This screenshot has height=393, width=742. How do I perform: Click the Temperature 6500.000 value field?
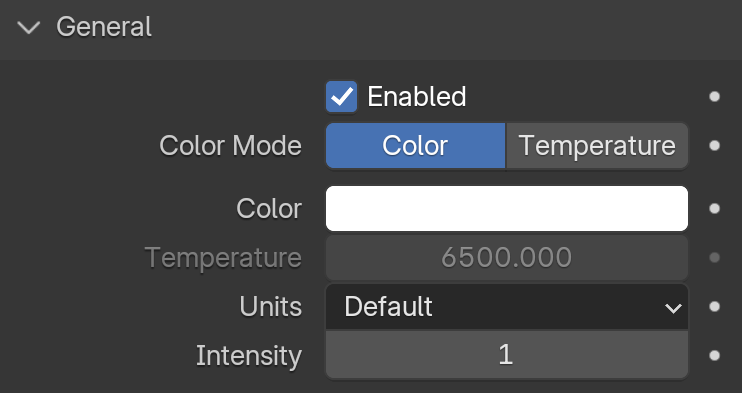507,258
